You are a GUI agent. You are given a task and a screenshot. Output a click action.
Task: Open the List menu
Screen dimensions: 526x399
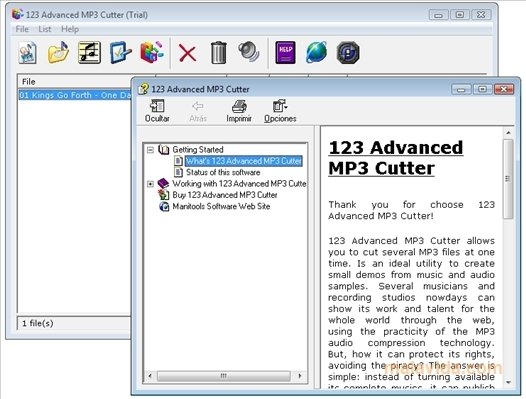click(x=45, y=29)
